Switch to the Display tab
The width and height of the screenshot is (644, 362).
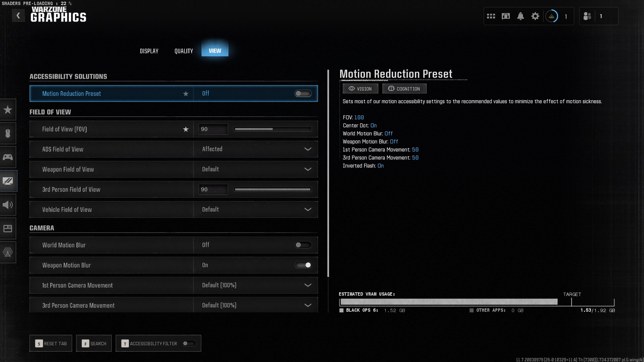point(149,51)
